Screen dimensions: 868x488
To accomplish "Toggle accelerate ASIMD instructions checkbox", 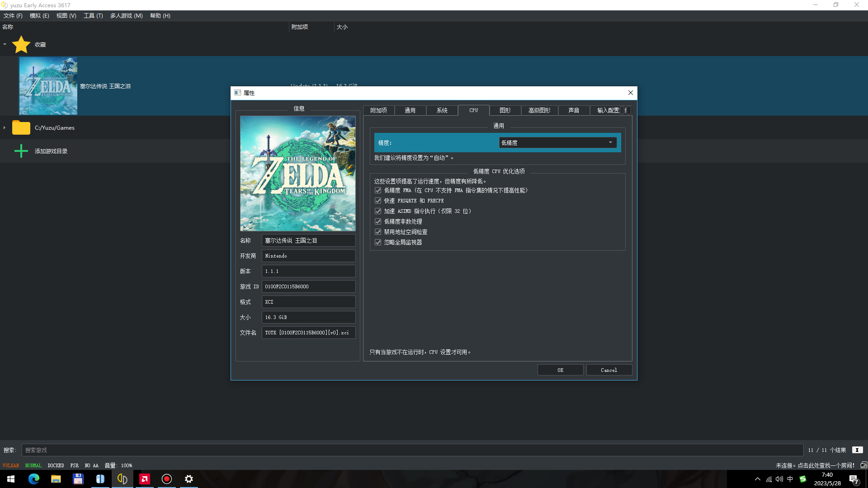I will pyautogui.click(x=378, y=211).
